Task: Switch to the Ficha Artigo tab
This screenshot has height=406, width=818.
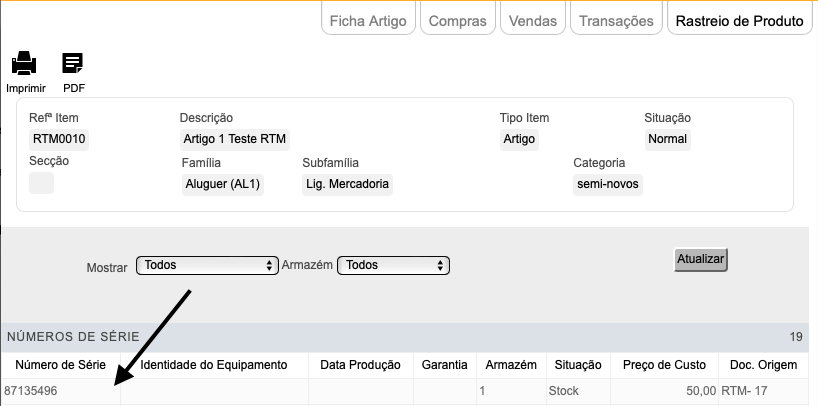Action: (x=368, y=19)
